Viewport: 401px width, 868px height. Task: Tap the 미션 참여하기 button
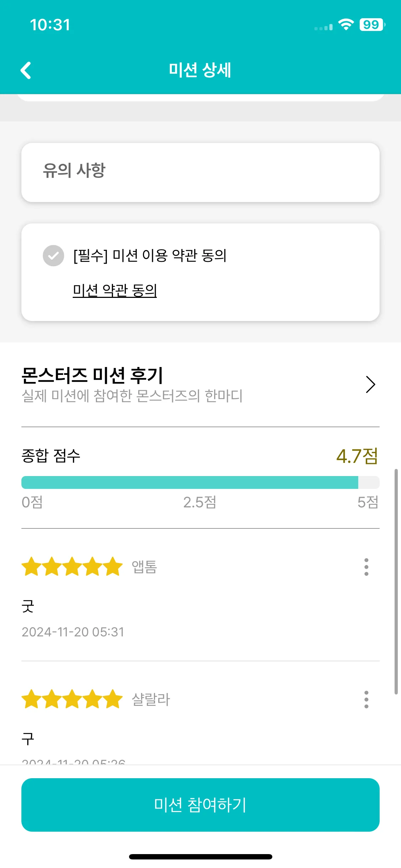pyautogui.click(x=200, y=805)
